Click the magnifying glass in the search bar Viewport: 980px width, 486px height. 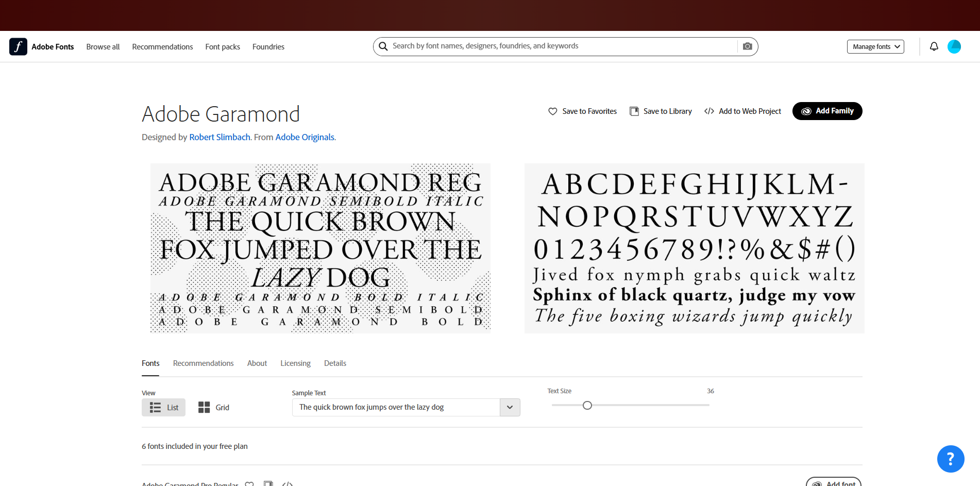tap(383, 46)
